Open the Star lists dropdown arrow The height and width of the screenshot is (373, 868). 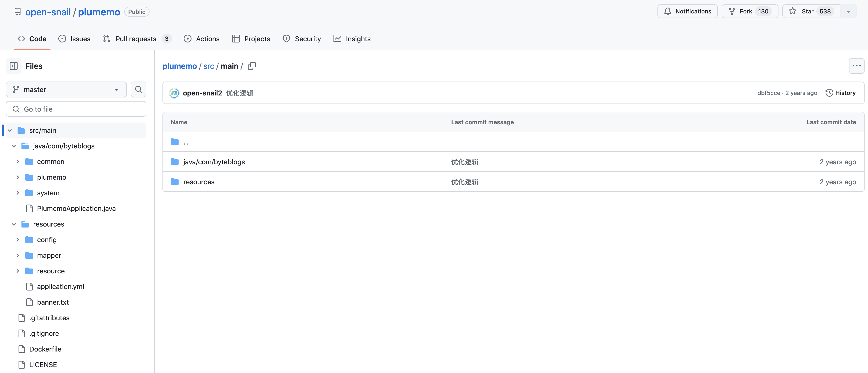pos(848,11)
